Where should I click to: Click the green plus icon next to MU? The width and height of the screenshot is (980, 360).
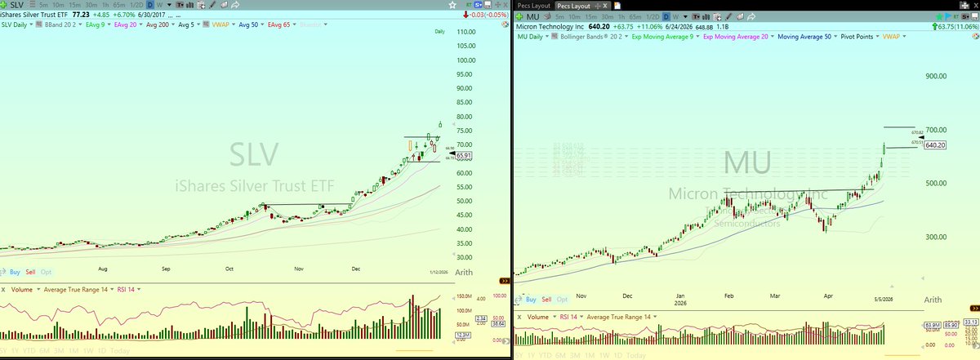click(x=519, y=17)
